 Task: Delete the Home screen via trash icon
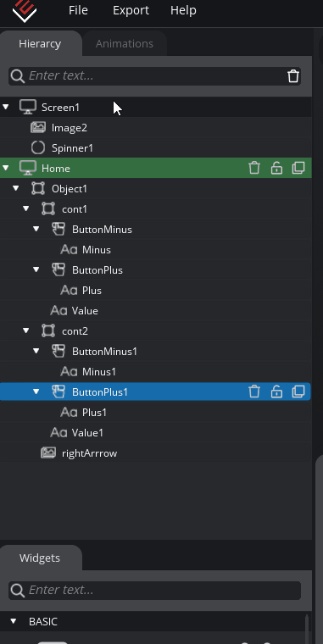pyautogui.click(x=254, y=168)
